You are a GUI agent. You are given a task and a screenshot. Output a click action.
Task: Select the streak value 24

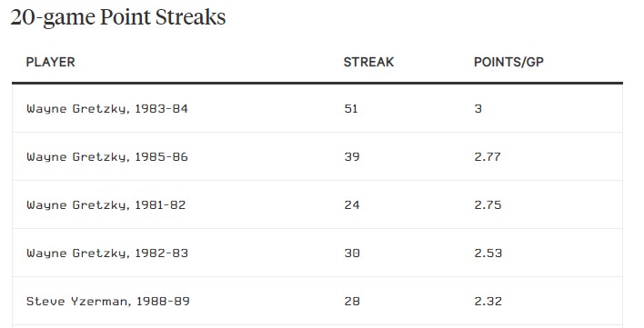click(352, 204)
